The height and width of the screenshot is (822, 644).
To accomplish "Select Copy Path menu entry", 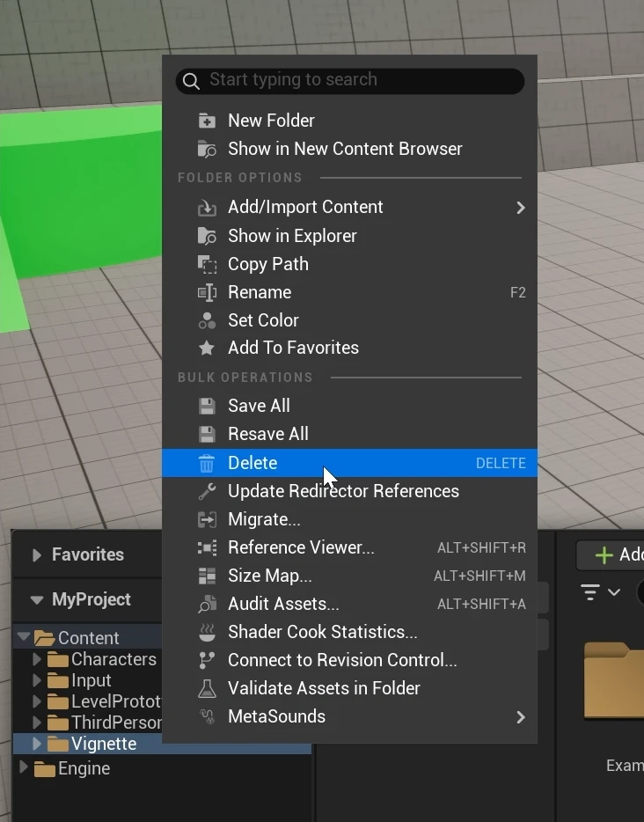I will pyautogui.click(x=349, y=264).
